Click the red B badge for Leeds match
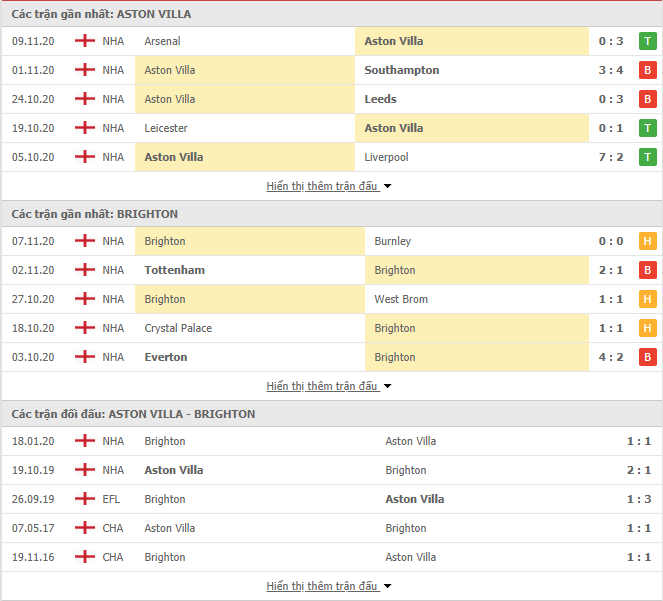This screenshot has width=663, height=601. (x=647, y=99)
